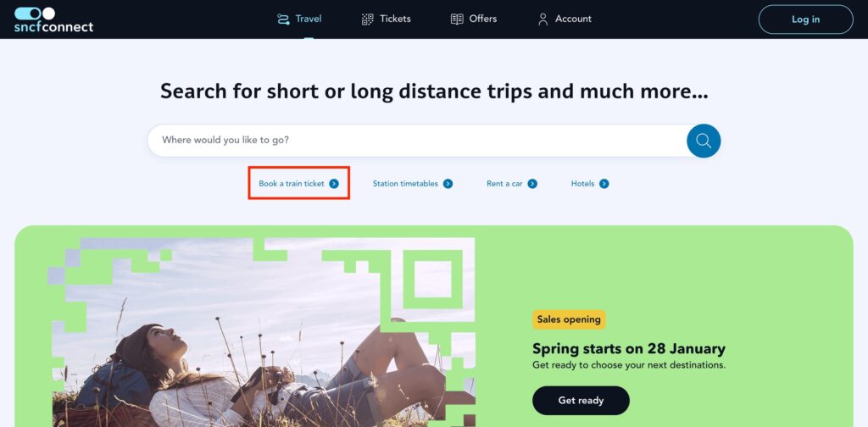Open the Travel tab
Screen dimensions: 868x427
click(299, 19)
